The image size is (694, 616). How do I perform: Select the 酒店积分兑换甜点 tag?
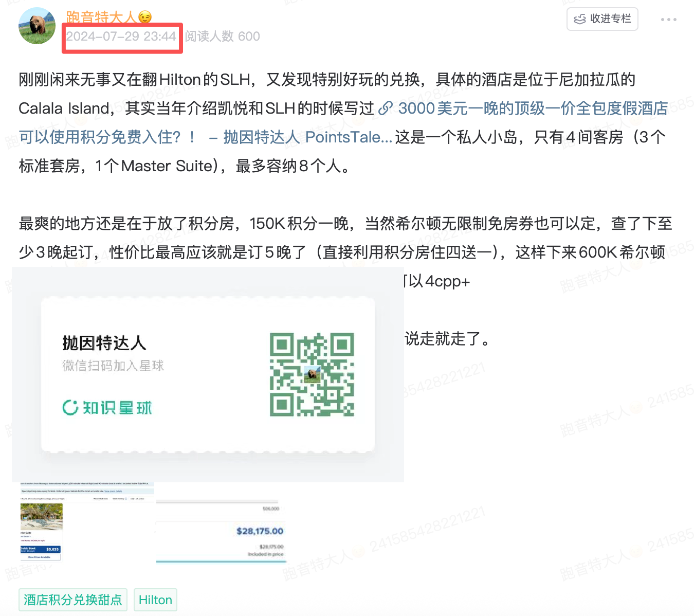pos(72,600)
